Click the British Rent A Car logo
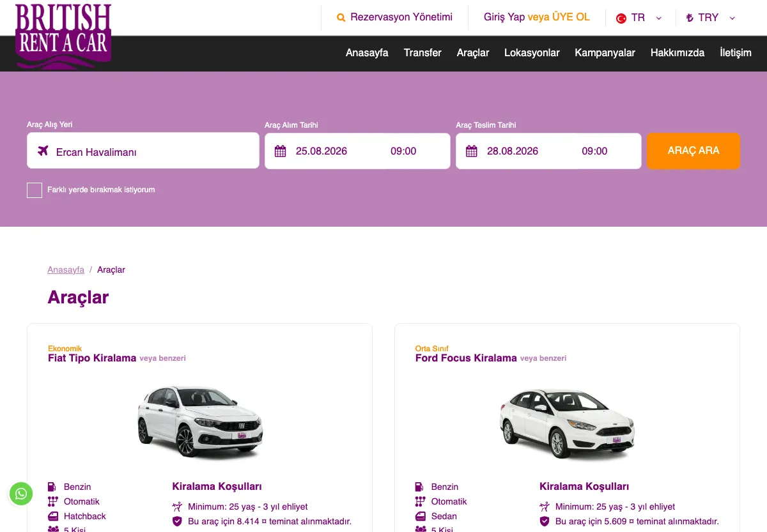Screen dimensions: 767x532 [x=63, y=35]
